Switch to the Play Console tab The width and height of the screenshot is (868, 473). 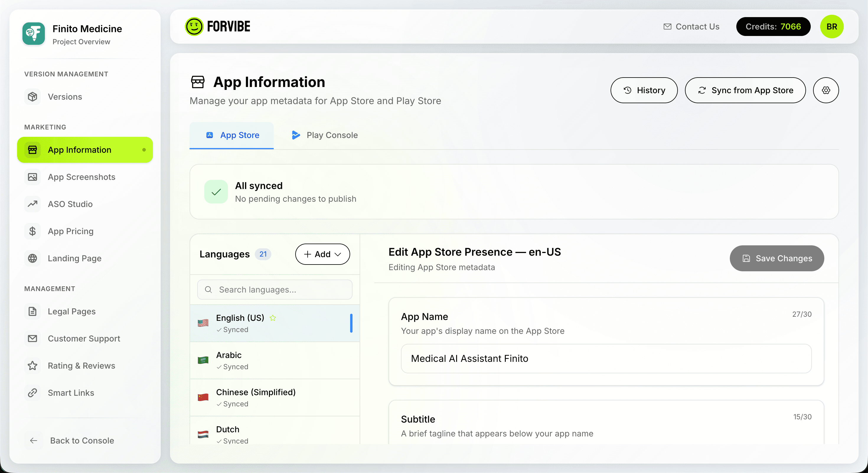[324, 135]
